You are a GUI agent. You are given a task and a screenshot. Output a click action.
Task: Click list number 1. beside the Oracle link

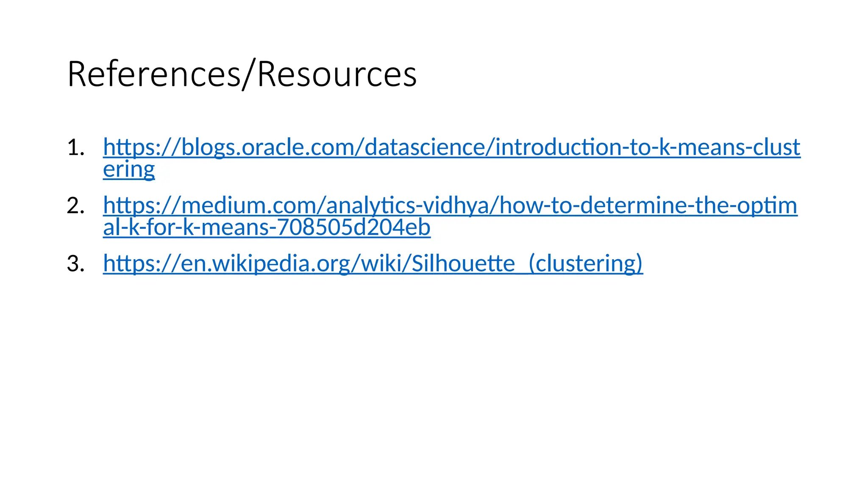click(x=75, y=148)
